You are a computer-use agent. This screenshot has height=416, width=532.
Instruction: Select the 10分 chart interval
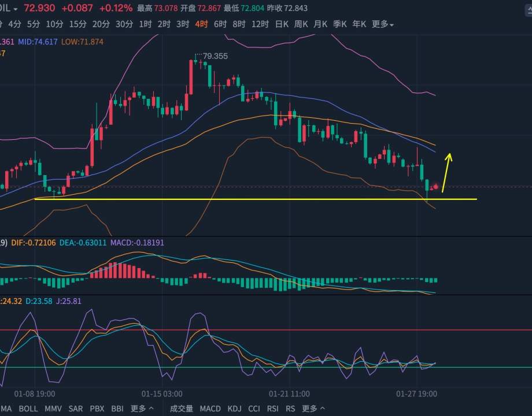(54, 24)
